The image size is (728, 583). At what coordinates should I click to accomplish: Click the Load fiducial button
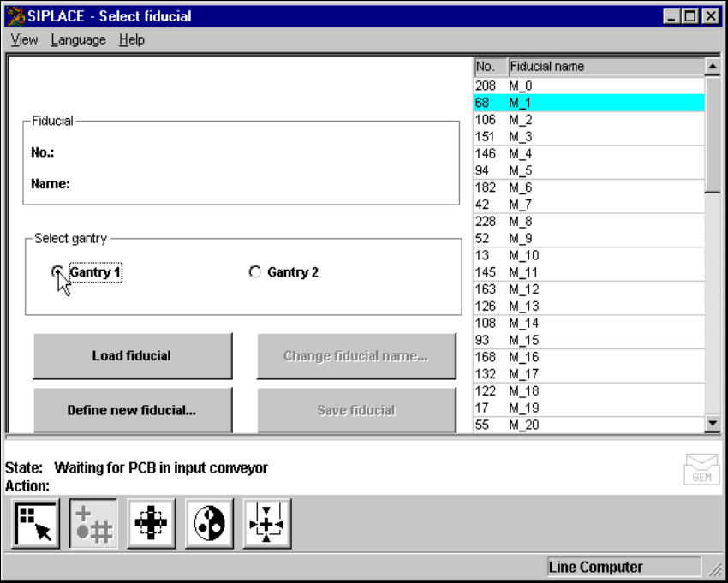(133, 356)
